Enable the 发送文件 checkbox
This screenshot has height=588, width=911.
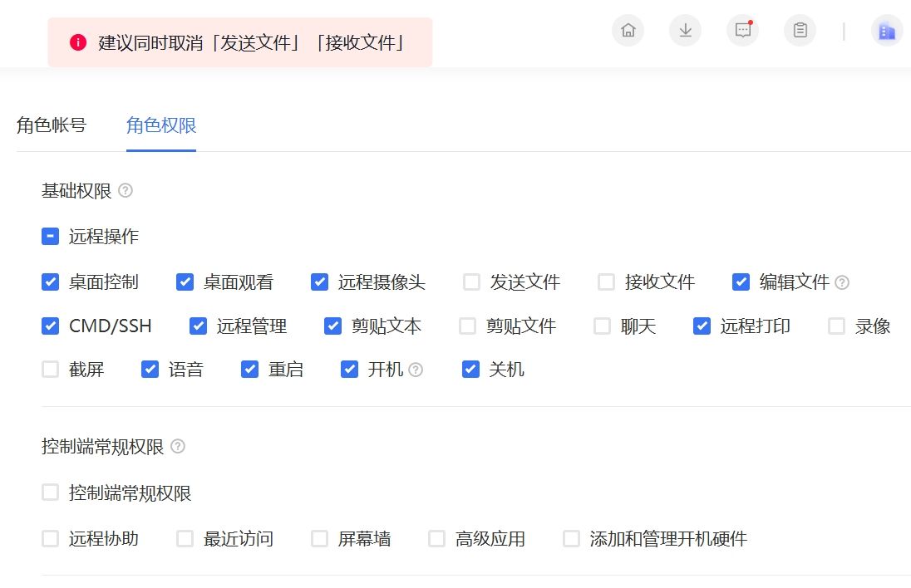coord(472,282)
